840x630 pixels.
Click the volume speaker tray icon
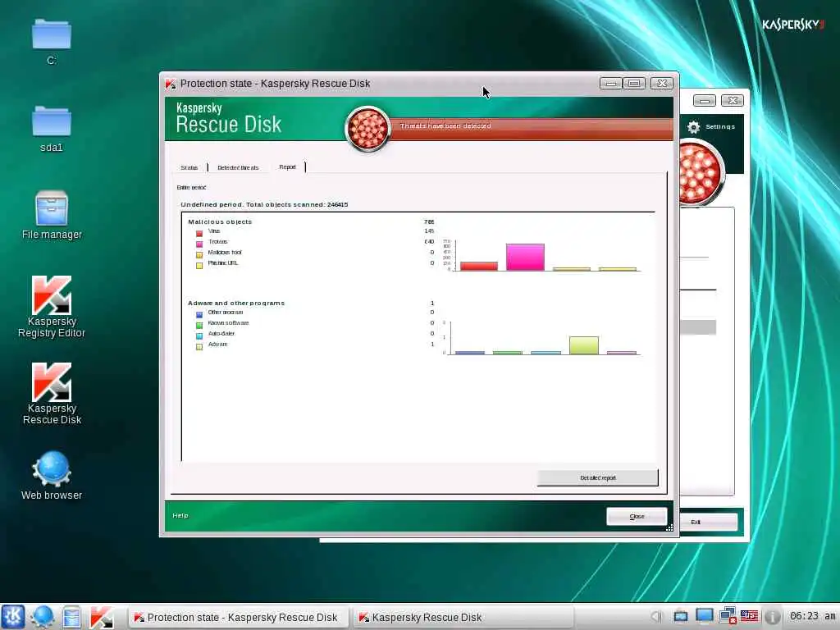coord(657,617)
